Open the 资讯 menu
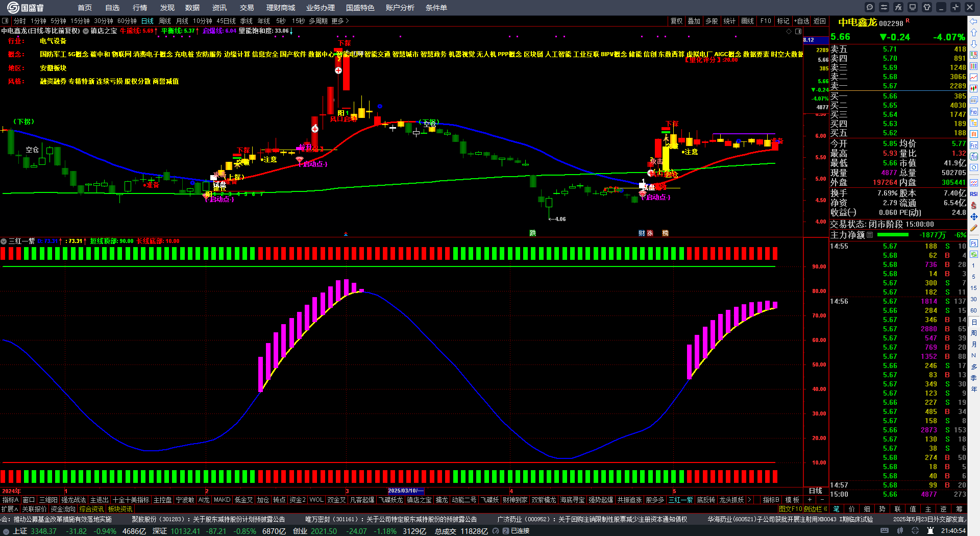Image resolution: width=980 pixels, height=536 pixels. tap(219, 8)
